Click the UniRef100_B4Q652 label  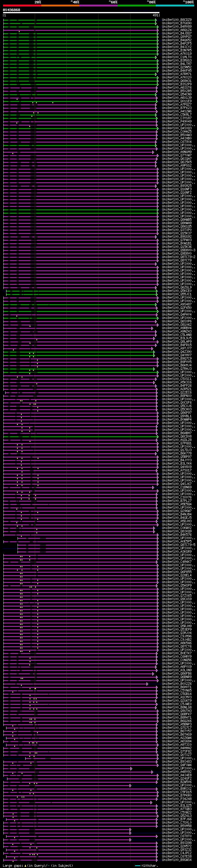[177, 40]
